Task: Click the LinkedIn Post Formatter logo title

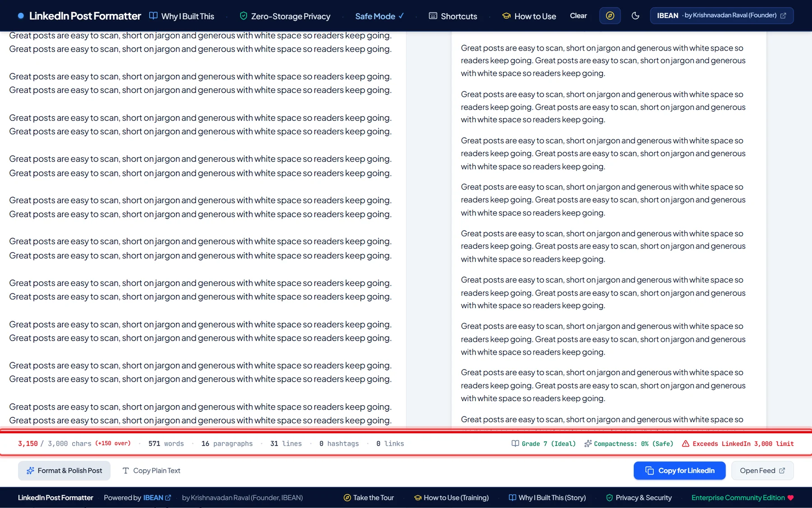Action: 85,16
